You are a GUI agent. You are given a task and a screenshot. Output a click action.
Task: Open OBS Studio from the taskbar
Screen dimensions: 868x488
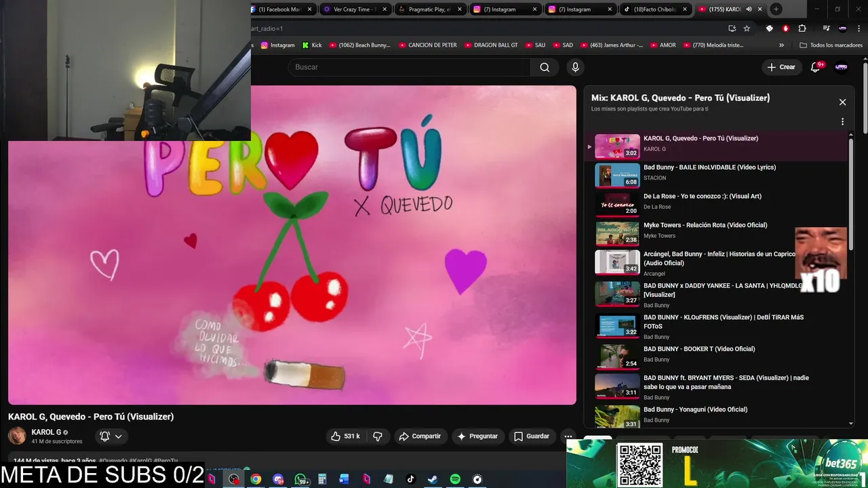pos(234,479)
